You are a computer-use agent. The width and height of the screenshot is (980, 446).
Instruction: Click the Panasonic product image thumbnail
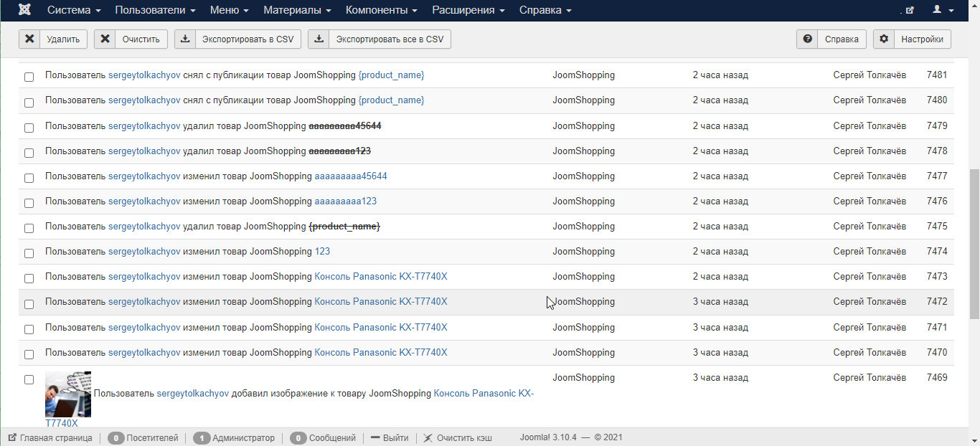[x=68, y=394]
